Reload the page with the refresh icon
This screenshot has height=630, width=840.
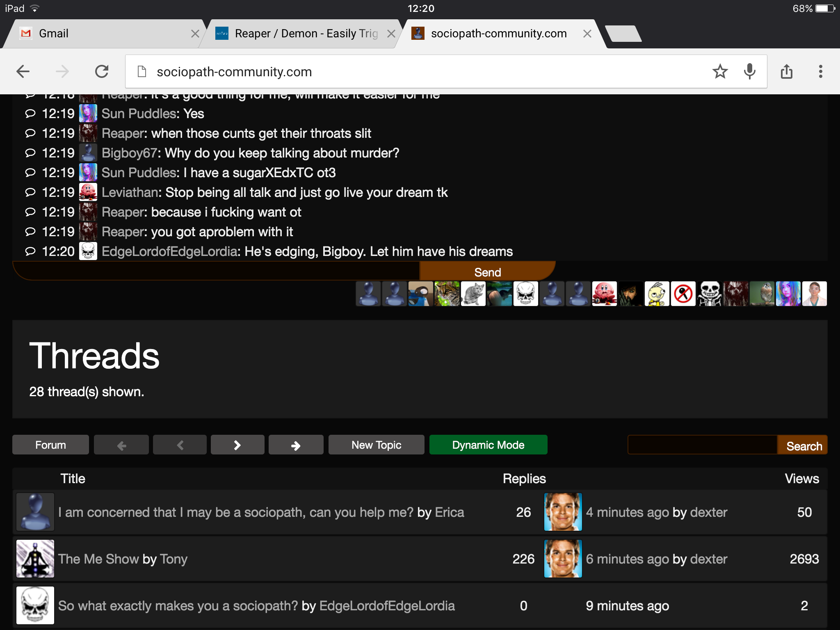click(x=102, y=72)
